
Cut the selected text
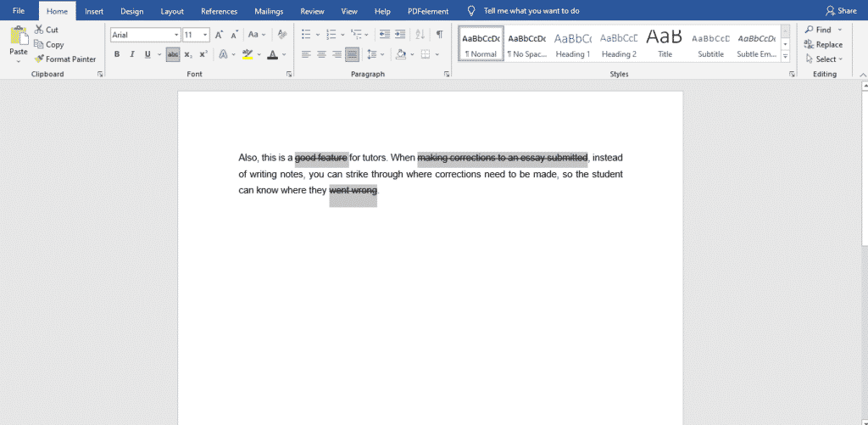pos(46,30)
